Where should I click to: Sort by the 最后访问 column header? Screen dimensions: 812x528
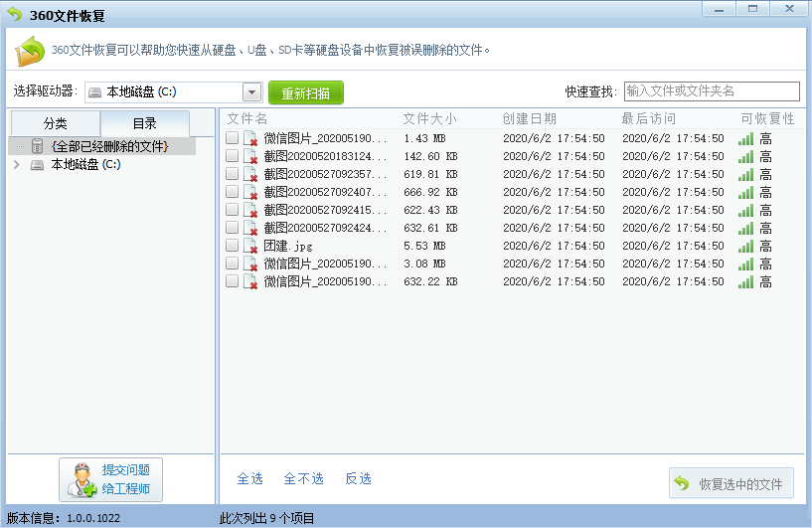649,118
